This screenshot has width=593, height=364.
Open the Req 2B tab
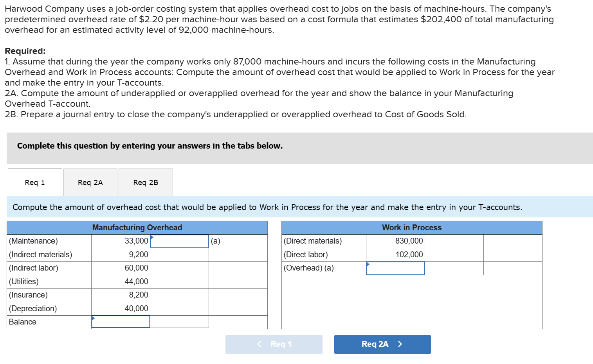pyautogui.click(x=145, y=182)
